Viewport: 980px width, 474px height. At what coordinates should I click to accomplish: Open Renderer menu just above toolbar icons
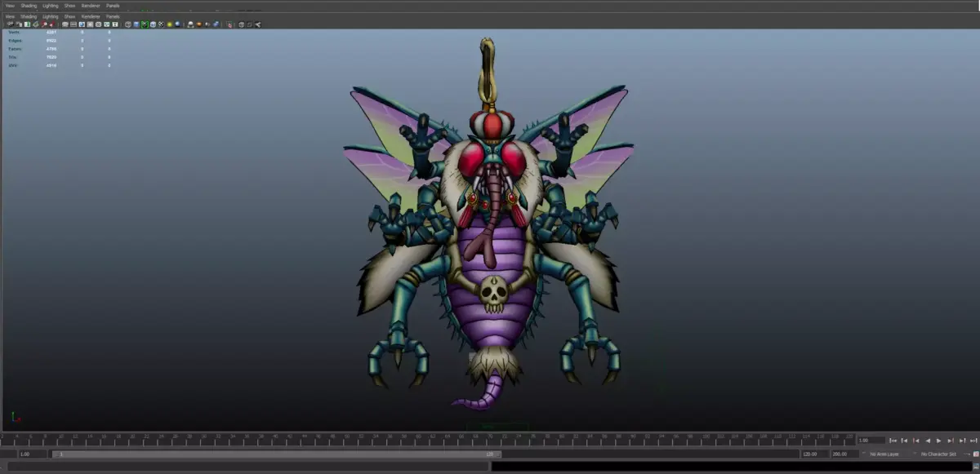pyautogui.click(x=91, y=16)
